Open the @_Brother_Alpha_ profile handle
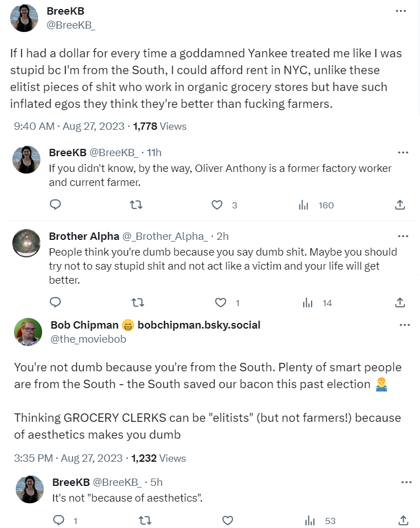The image size is (420, 528). (165, 236)
